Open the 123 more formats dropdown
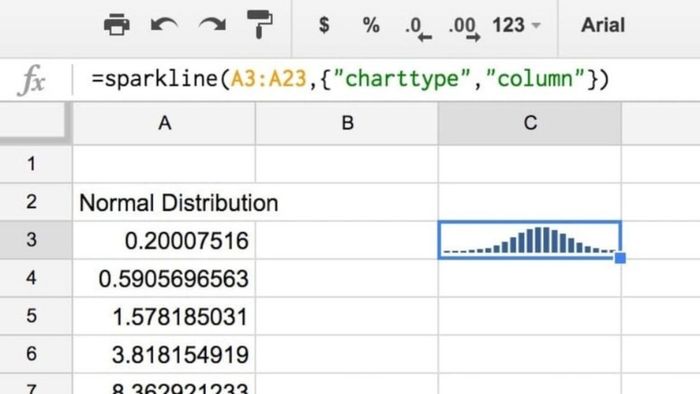 tap(517, 25)
